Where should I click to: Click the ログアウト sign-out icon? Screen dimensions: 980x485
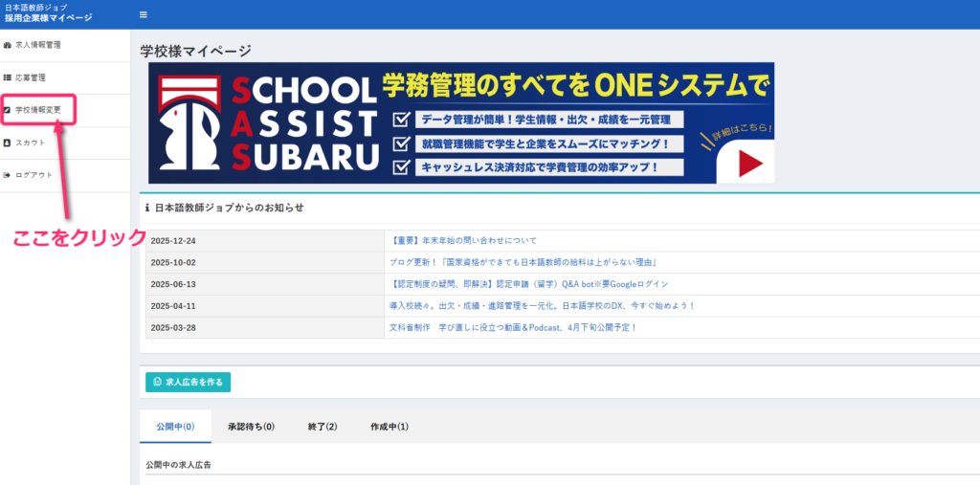[8, 175]
